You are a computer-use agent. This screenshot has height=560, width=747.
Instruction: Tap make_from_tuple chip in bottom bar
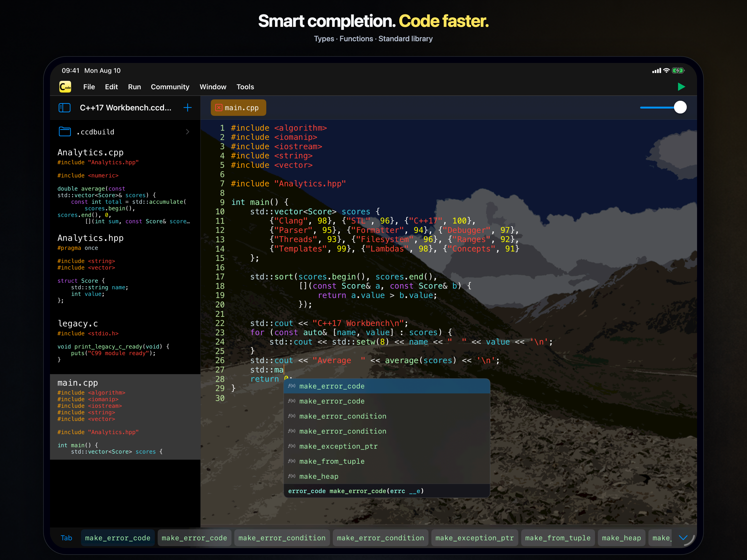pos(558,538)
